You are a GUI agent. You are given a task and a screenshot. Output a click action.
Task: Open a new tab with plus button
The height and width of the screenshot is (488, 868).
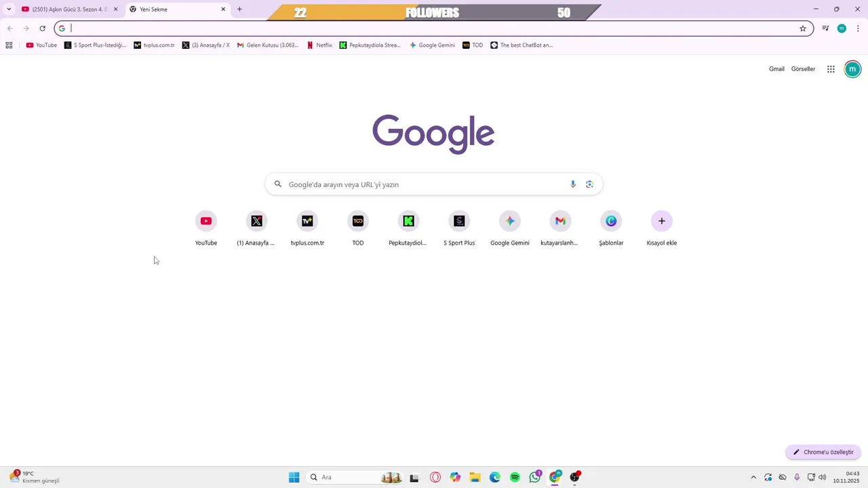pyautogui.click(x=239, y=9)
